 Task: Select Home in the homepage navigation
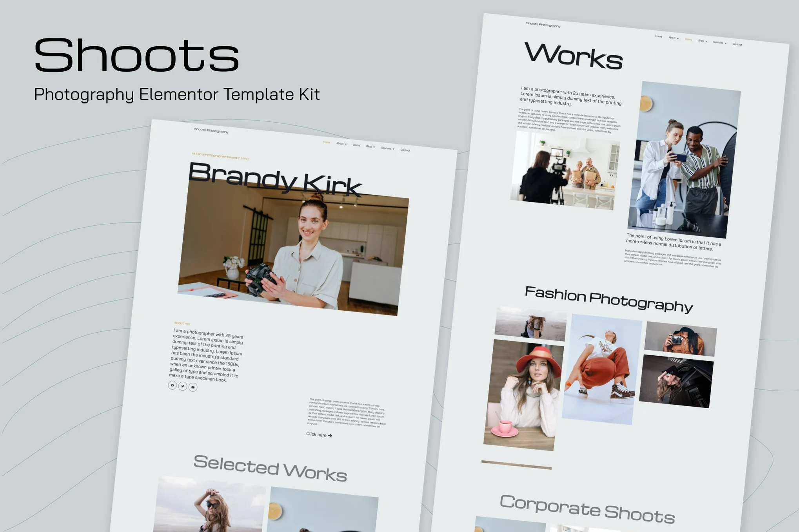[x=327, y=143]
